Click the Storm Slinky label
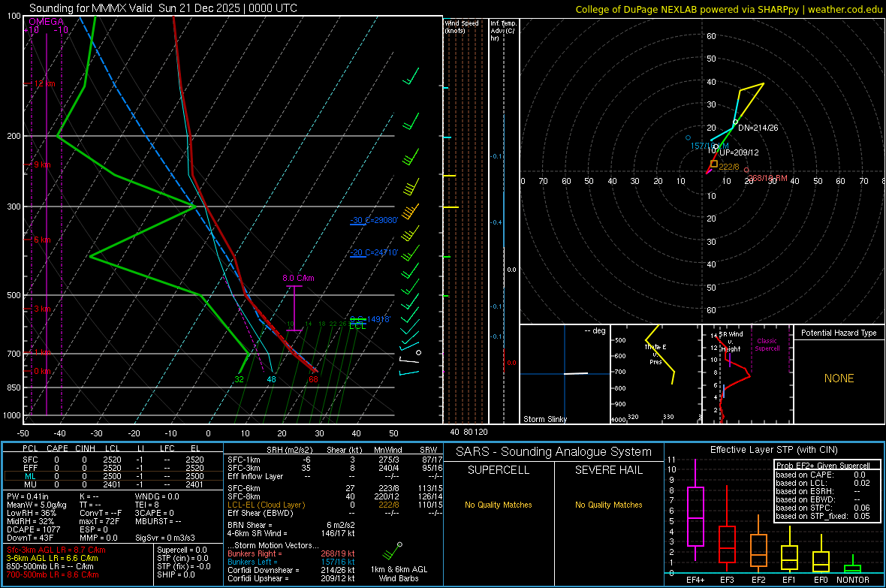Viewport: 886px width, 588px height. click(544, 419)
